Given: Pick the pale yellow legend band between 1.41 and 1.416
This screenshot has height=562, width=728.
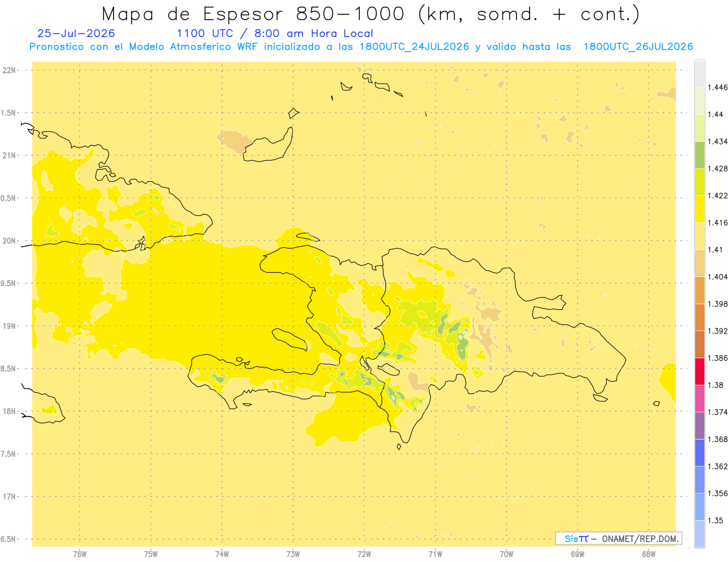Looking at the screenshot, I should point(699,236).
